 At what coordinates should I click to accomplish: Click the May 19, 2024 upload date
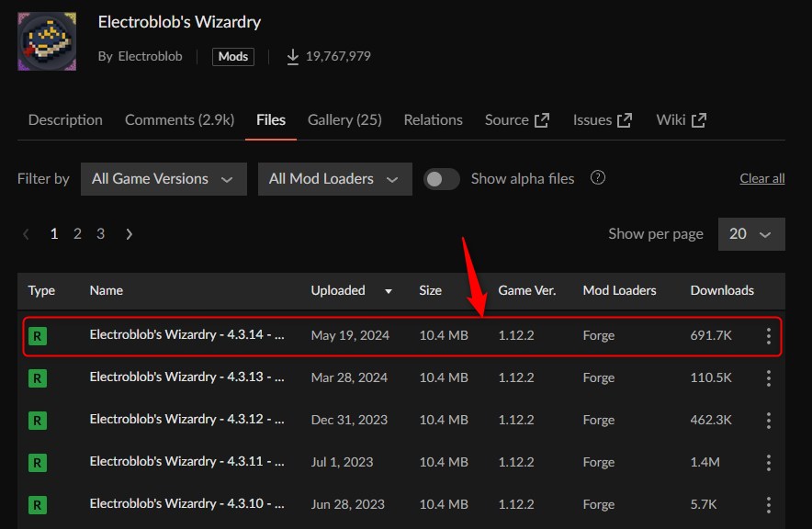(x=350, y=336)
